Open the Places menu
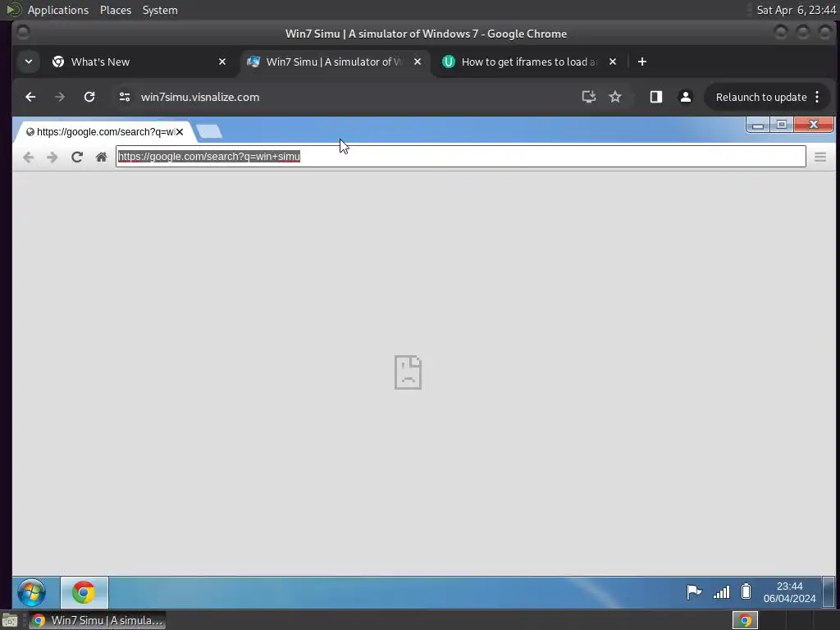The height and width of the screenshot is (630, 840). tap(116, 10)
